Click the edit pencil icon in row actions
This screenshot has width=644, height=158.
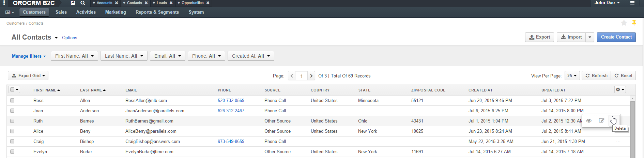(x=602, y=120)
